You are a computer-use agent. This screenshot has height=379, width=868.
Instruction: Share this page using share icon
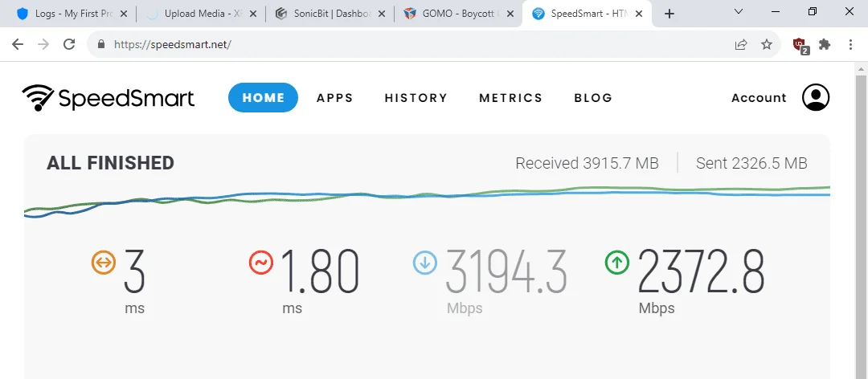(x=741, y=44)
